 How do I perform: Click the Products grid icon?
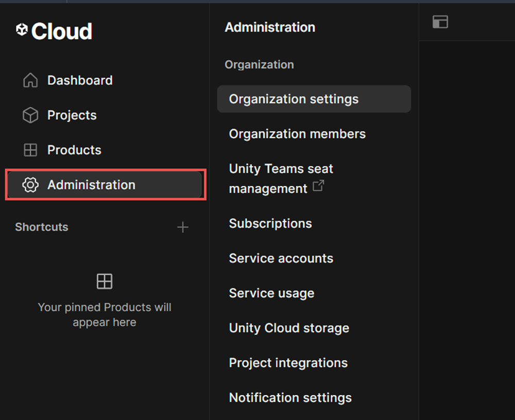pyautogui.click(x=30, y=149)
